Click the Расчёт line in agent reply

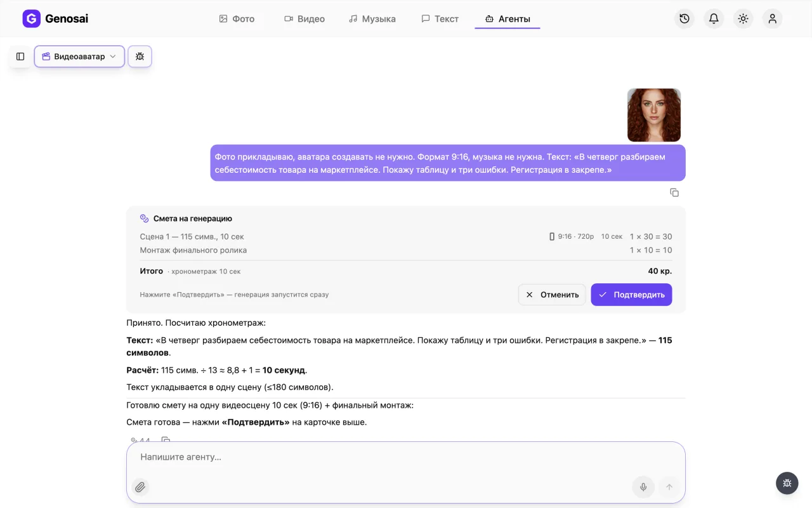click(x=217, y=370)
